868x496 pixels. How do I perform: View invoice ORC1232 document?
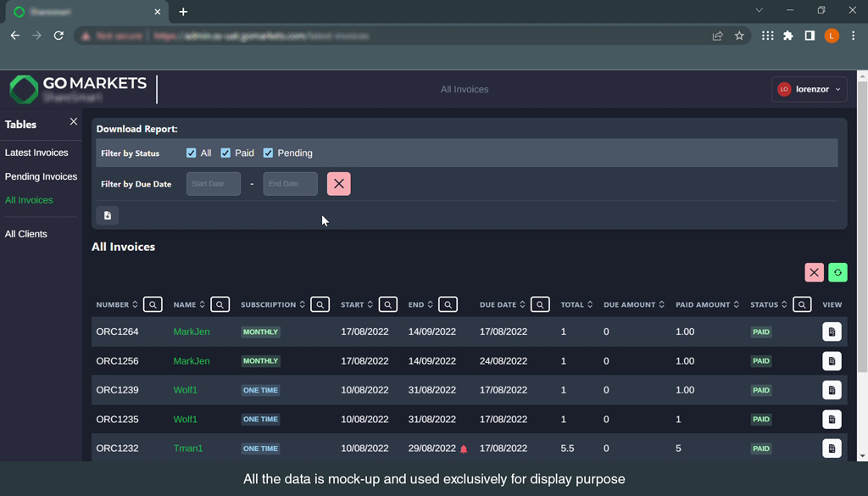tap(832, 448)
